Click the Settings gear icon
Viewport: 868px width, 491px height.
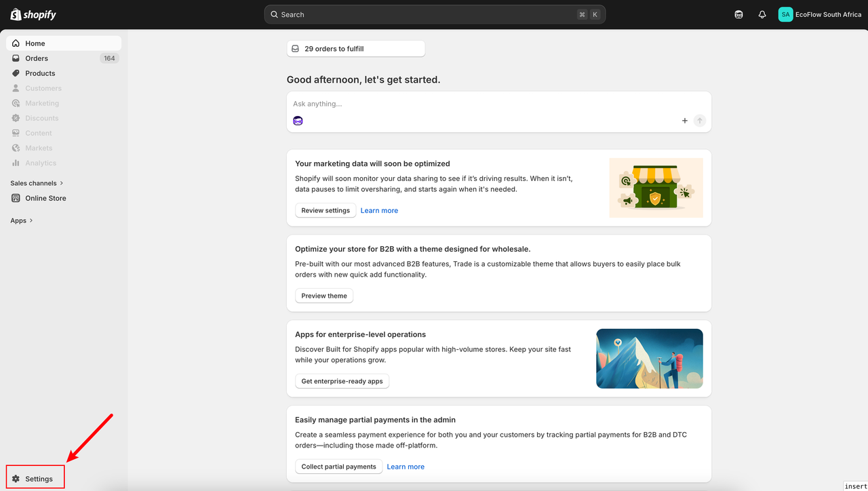click(x=16, y=479)
